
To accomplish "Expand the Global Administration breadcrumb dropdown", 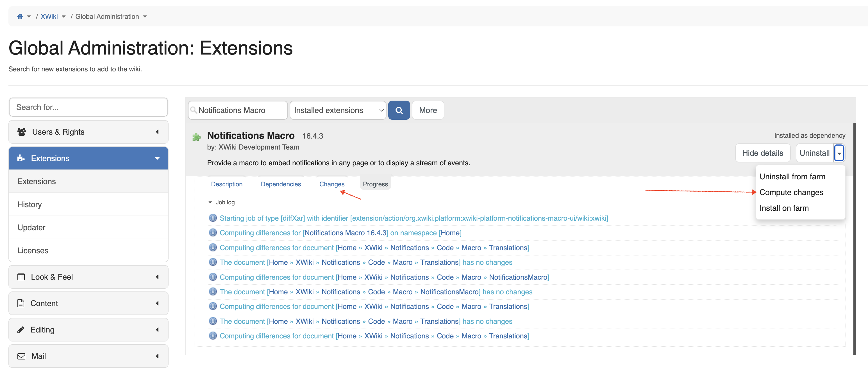I will [x=145, y=17].
